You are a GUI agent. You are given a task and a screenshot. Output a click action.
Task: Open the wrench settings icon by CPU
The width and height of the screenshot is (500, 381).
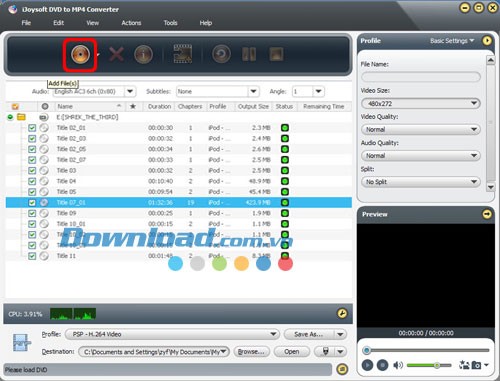342,313
